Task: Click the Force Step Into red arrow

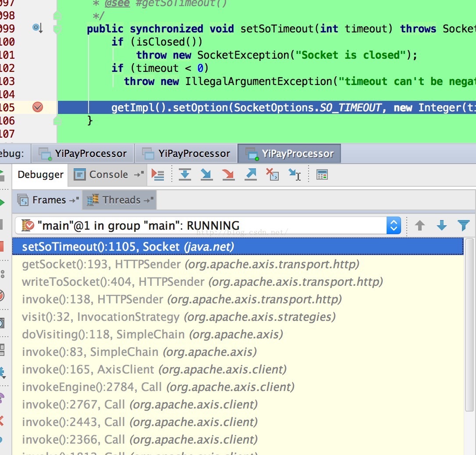Action: tap(228, 175)
